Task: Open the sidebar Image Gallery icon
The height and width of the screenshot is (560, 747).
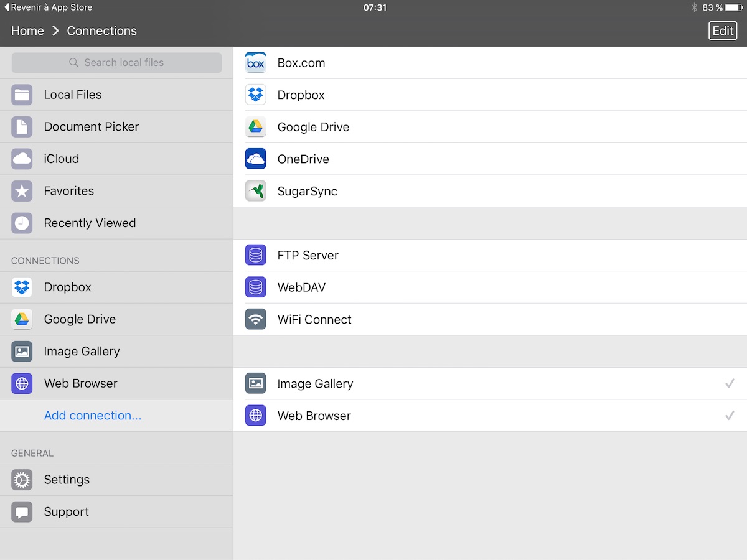Action: pos(22,352)
